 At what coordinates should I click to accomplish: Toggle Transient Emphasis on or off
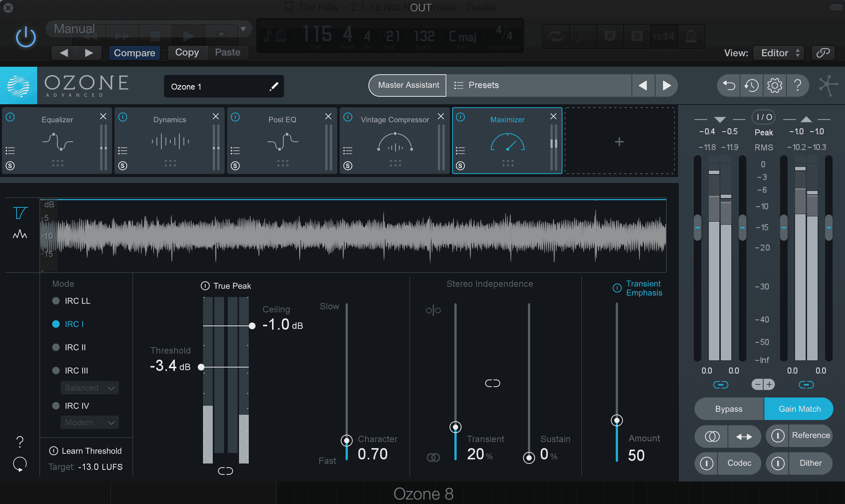(x=617, y=288)
